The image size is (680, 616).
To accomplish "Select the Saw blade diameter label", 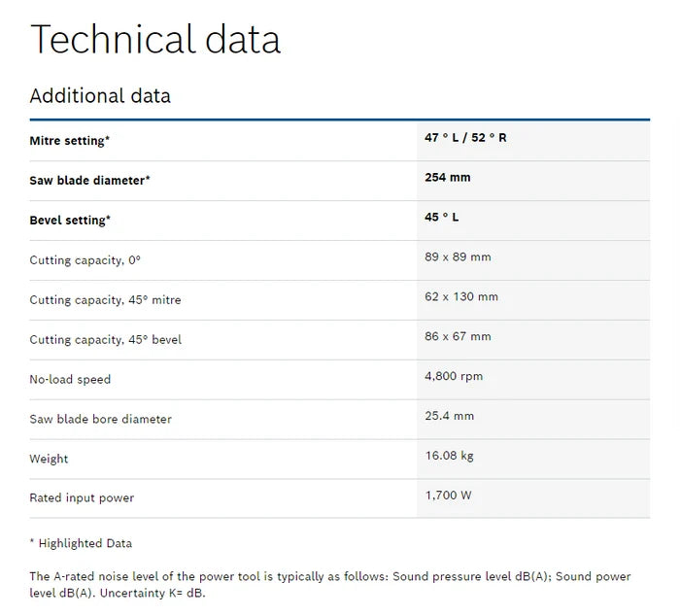I will 89,181.
